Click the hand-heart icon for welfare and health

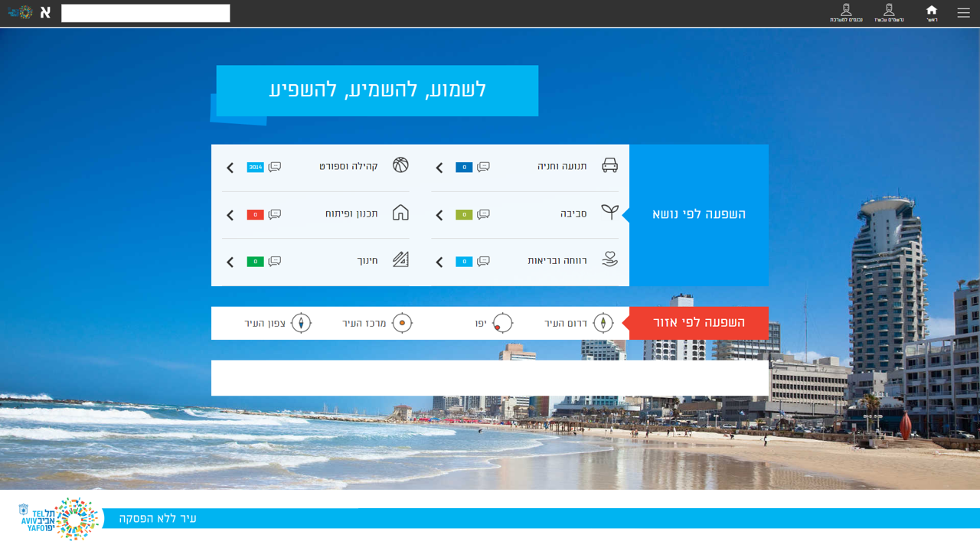[x=609, y=259]
